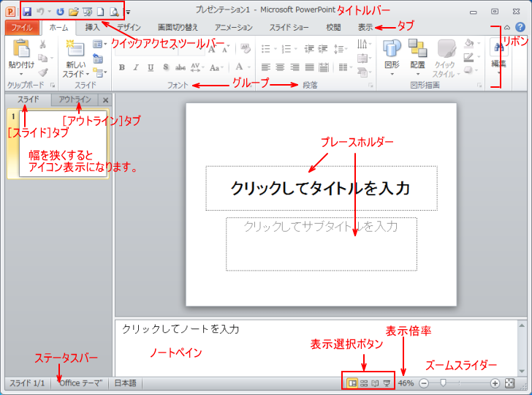Expand the Customize Quick Access Toolbar dropdown

(128, 12)
